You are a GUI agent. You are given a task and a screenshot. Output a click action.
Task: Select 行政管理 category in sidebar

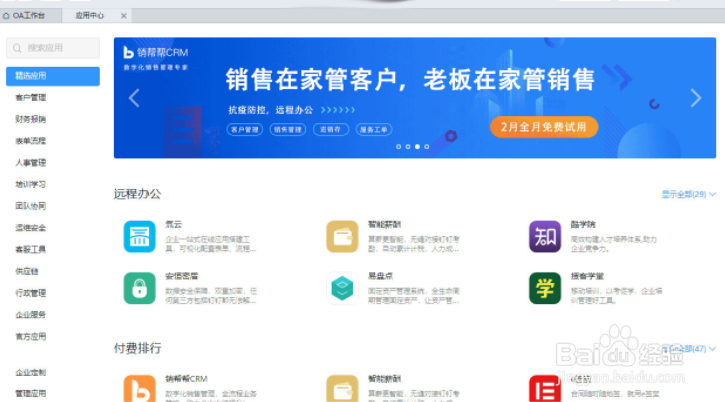pos(31,293)
